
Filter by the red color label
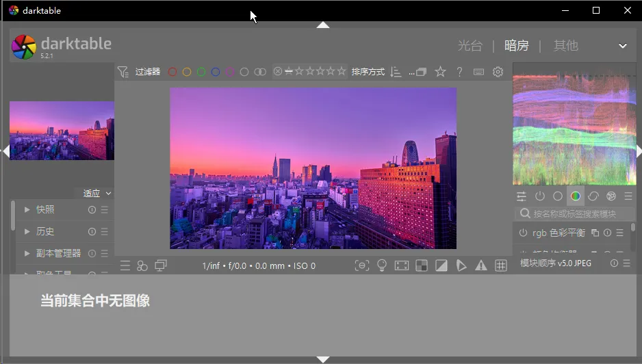172,72
